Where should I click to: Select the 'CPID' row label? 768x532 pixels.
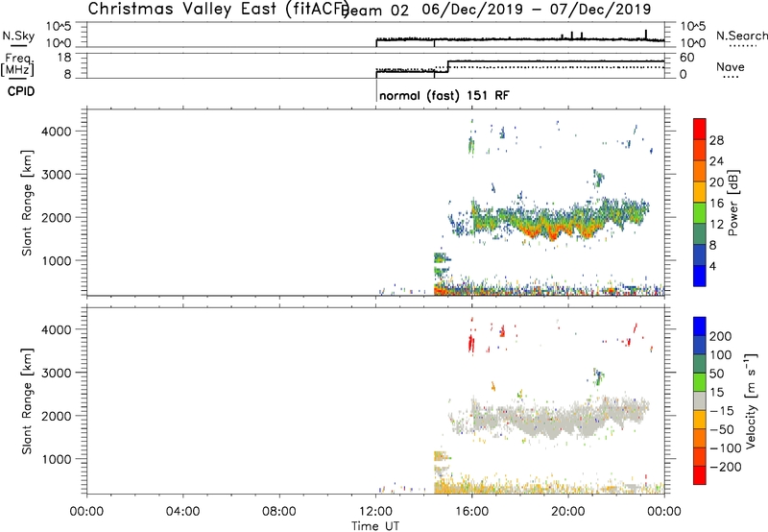pyautogui.click(x=21, y=91)
